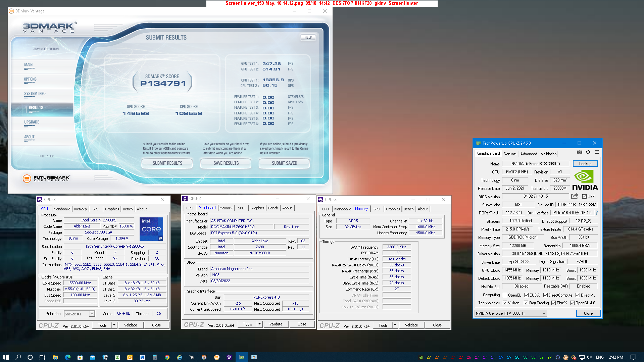Toggle the OpenGL 4.6 checkbox
644x362 pixels.
pyautogui.click(x=572, y=303)
